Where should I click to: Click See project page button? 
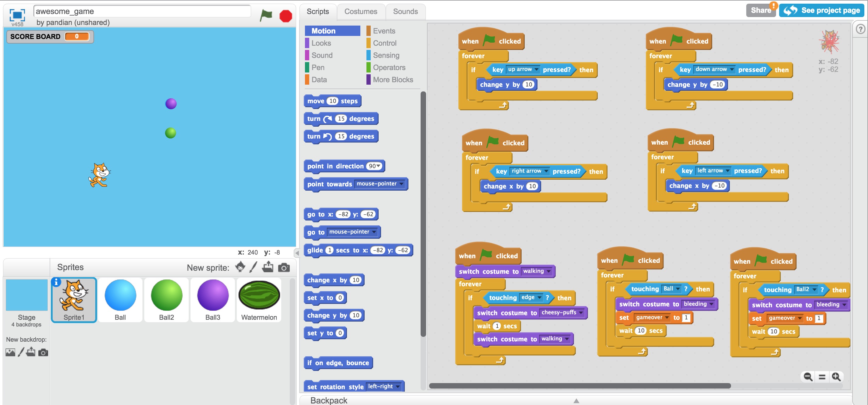[821, 10]
